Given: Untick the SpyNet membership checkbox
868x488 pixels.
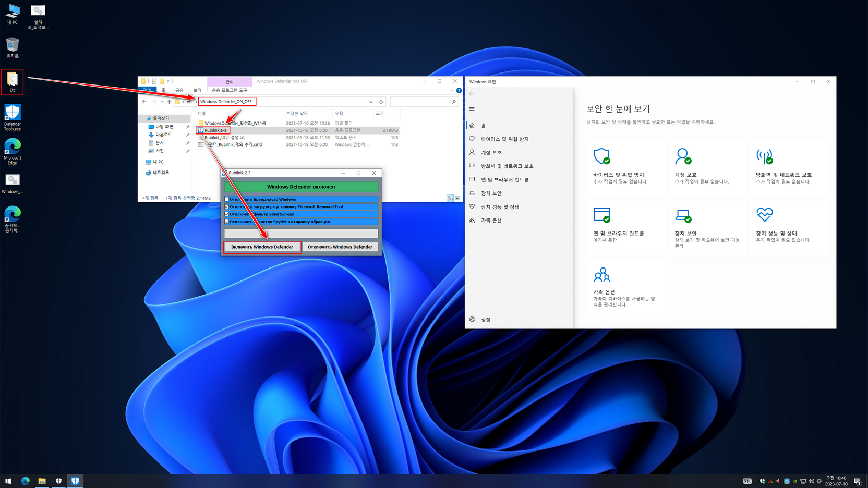Looking at the screenshot, I should tap(227, 222).
